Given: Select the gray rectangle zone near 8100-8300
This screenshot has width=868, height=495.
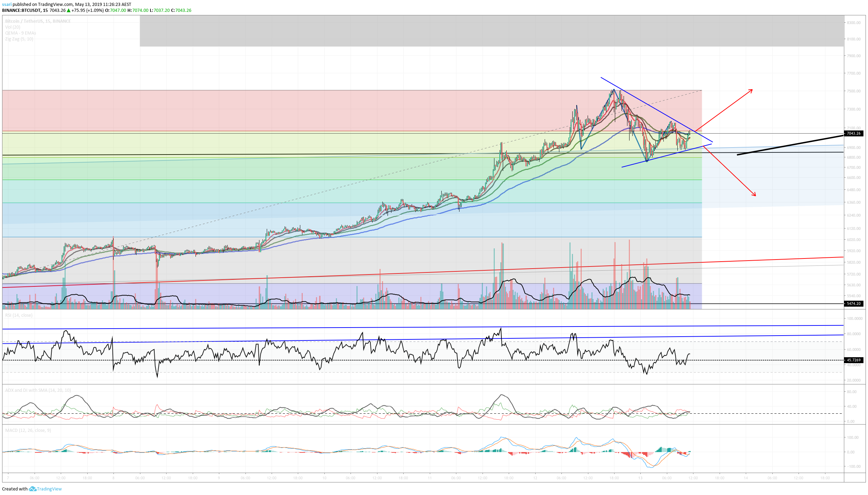Looking at the screenshot, I should coord(492,31).
